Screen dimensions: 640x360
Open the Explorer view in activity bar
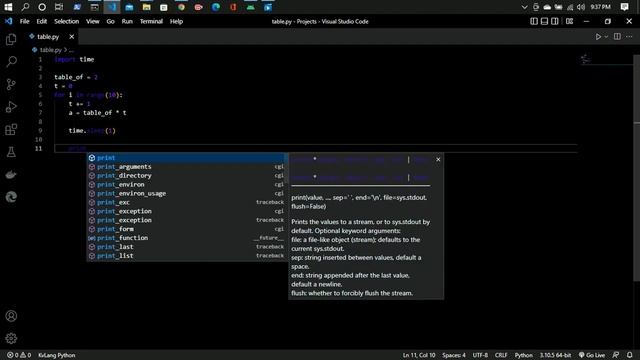pyautogui.click(x=11, y=39)
